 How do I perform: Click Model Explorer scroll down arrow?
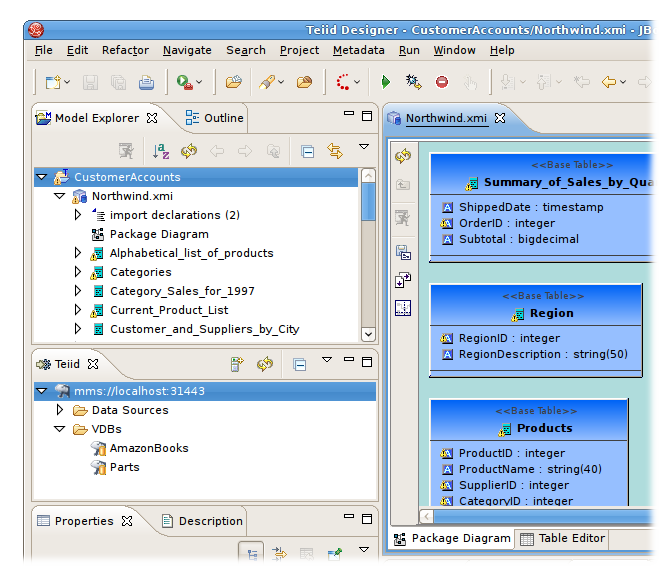368,334
